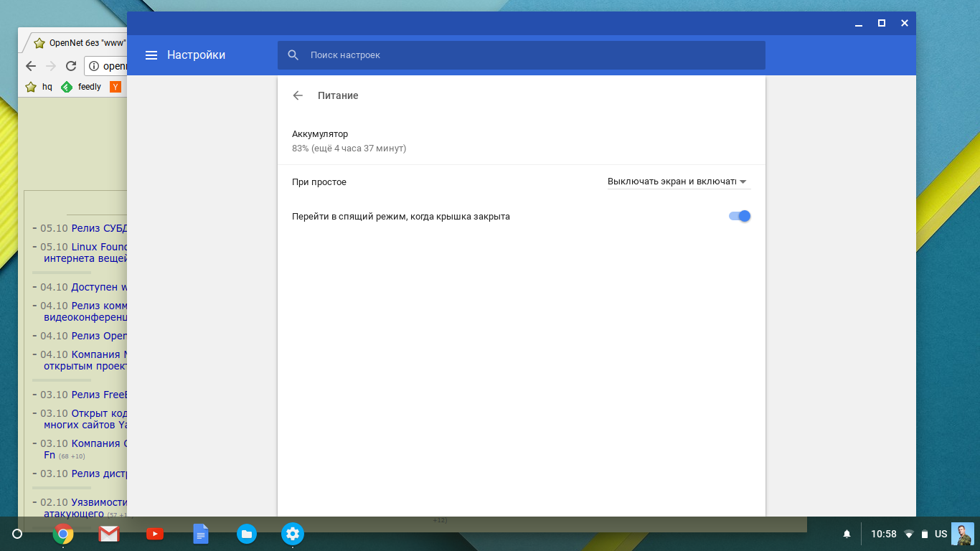Click the Settings gear on the shelf
This screenshot has height=551, width=980.
pos(292,534)
